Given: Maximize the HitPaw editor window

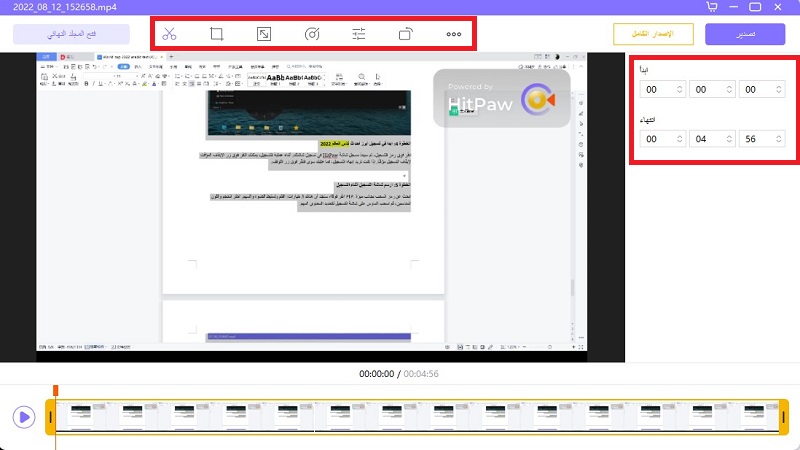Looking at the screenshot, I should tap(755, 7).
